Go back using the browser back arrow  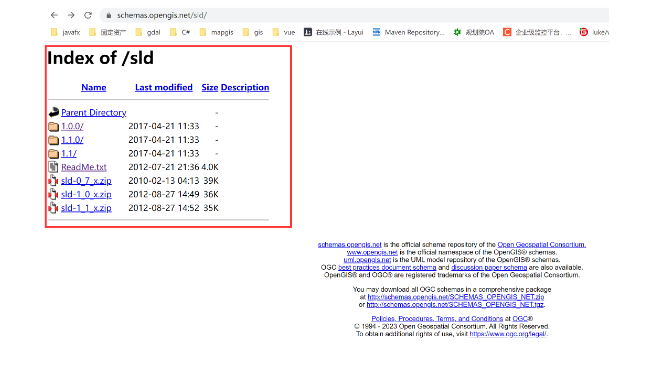point(54,15)
